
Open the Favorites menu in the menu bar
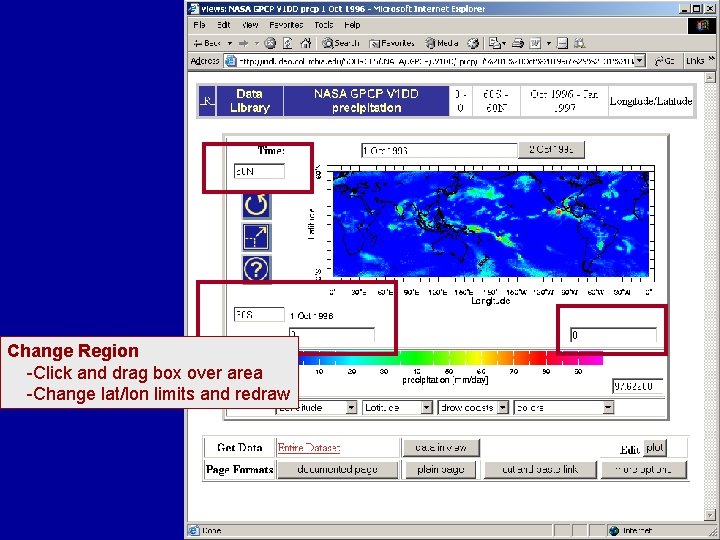(286, 25)
